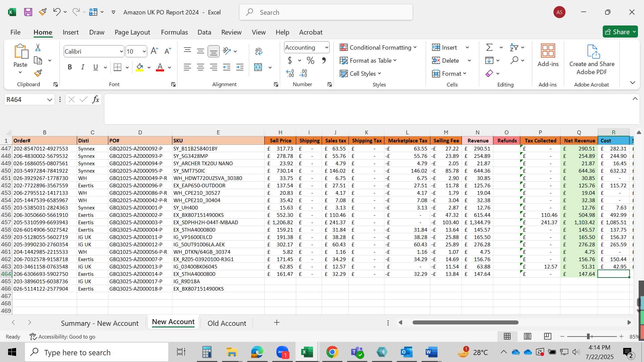
Task: Decrease font size with the small A icon
Action: tap(168, 51)
